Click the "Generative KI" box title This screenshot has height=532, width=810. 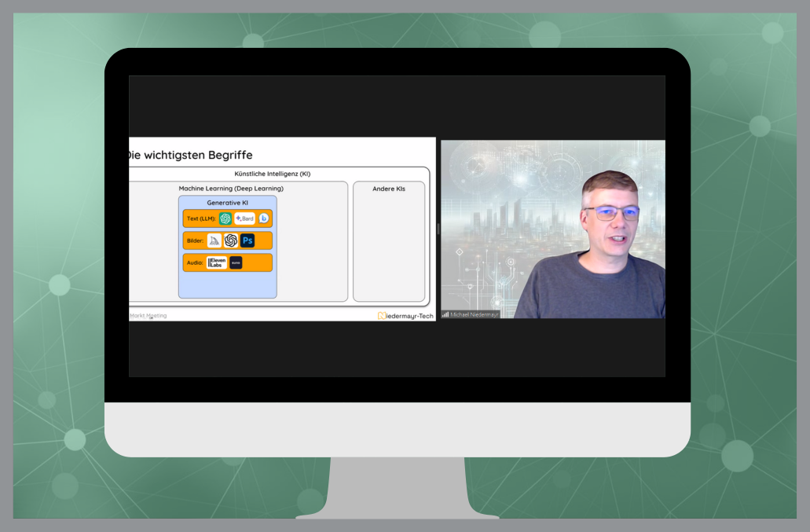click(x=227, y=203)
